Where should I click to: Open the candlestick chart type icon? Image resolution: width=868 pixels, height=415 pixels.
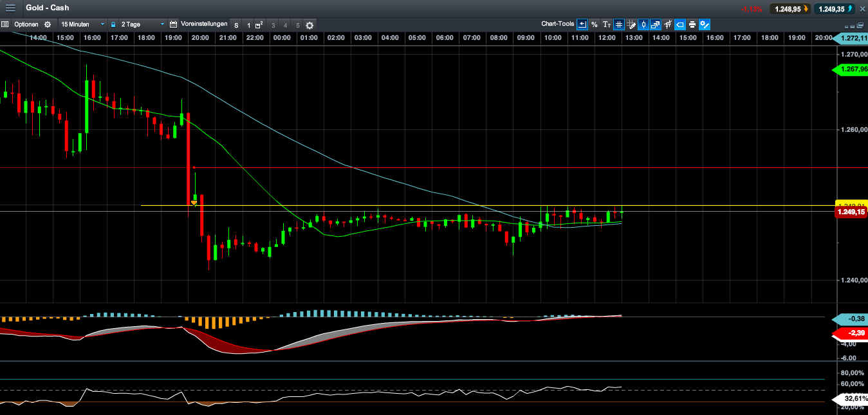[643, 24]
